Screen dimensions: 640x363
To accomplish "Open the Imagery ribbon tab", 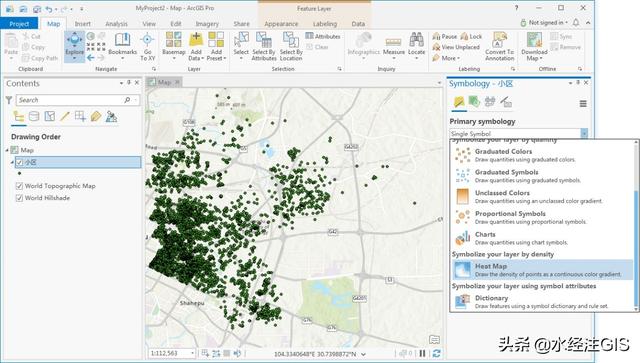I will (207, 24).
